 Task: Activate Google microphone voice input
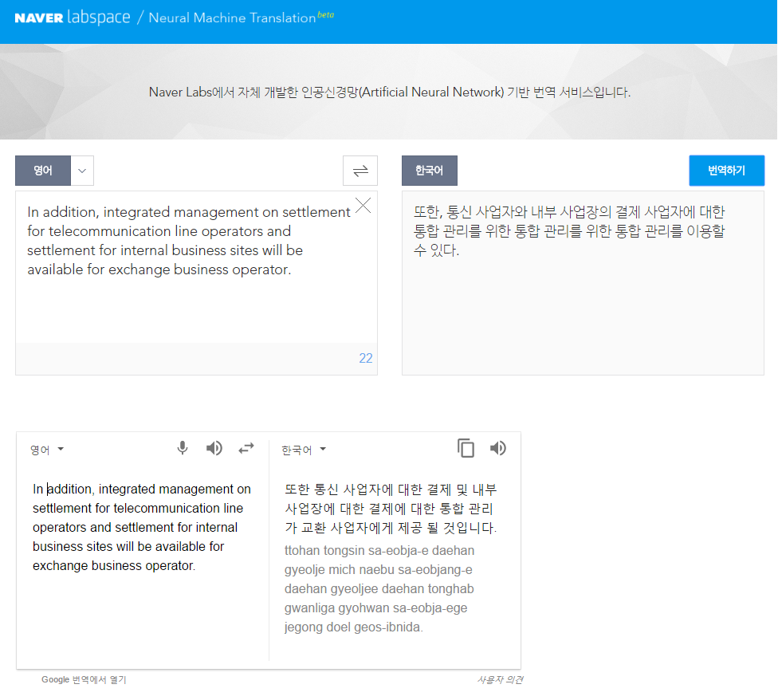183,449
